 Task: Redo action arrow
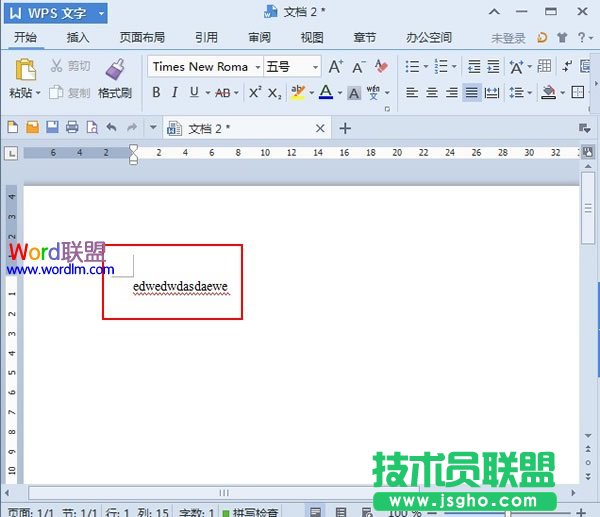[x=132, y=127]
